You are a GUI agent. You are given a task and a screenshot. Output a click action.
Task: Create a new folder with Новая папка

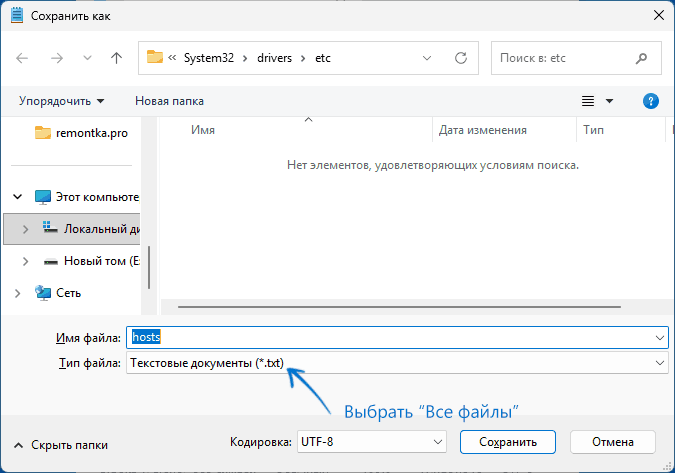click(x=169, y=101)
